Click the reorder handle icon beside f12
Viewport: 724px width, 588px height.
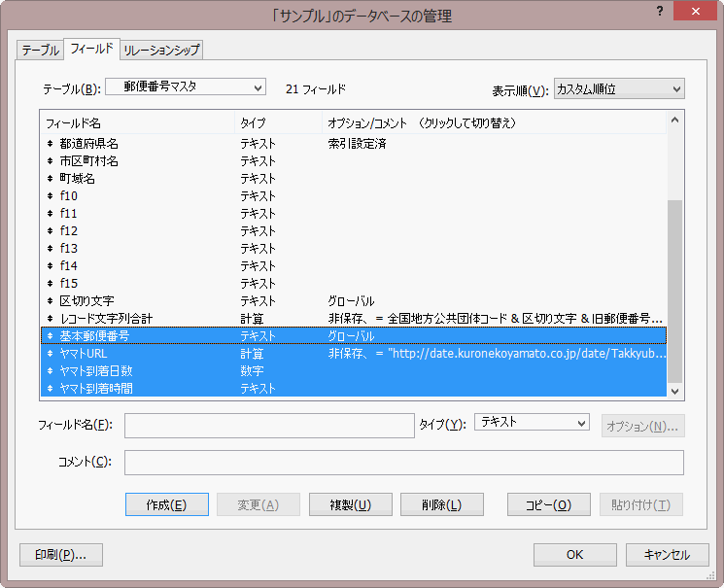50,231
